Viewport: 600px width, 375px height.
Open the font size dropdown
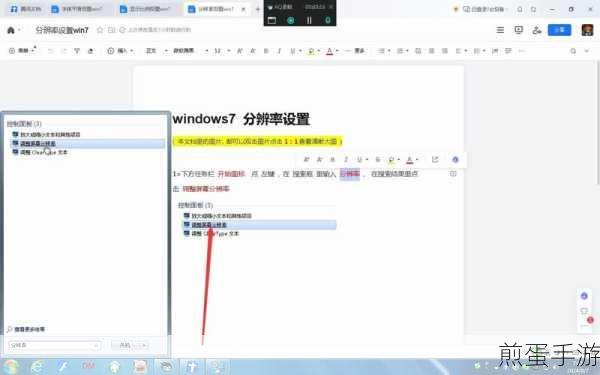222,51
